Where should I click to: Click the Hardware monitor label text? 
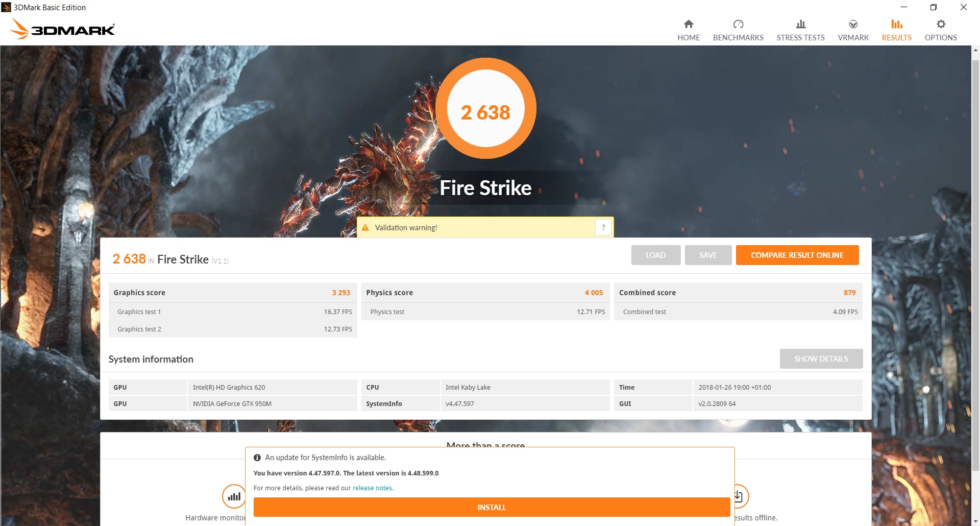215,518
